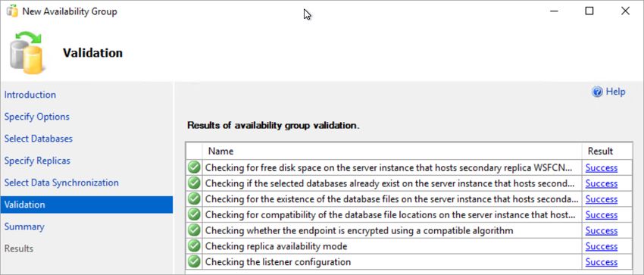Viewport: 644px width, 275px height.
Task: Open Success link for replica availability mode
Action: [602, 246]
